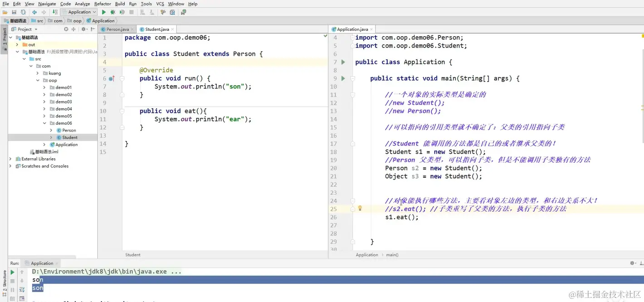Viewport: 644px width, 302px height.
Task: Open the Application run configuration dropdown
Action: pos(79,12)
